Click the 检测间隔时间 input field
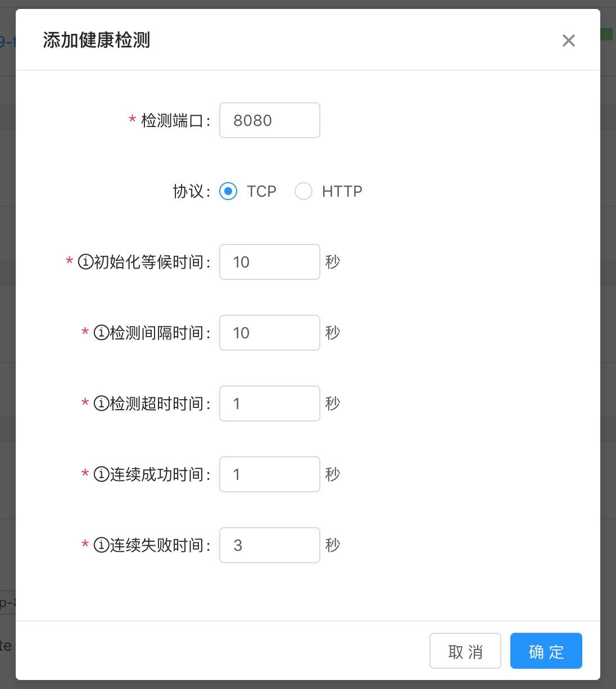This screenshot has height=689, width=616. pyautogui.click(x=269, y=333)
